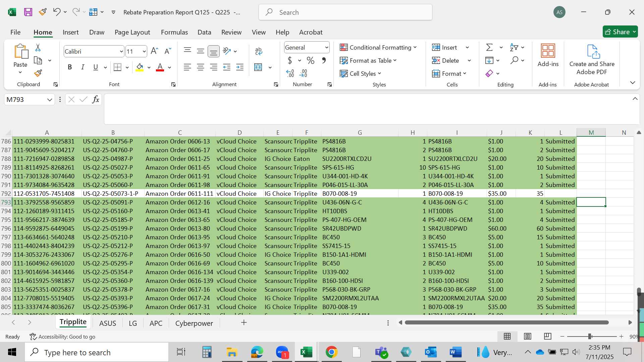Open Outlook from the taskbar
Viewport: 644px width, 362px height.
[431, 352]
